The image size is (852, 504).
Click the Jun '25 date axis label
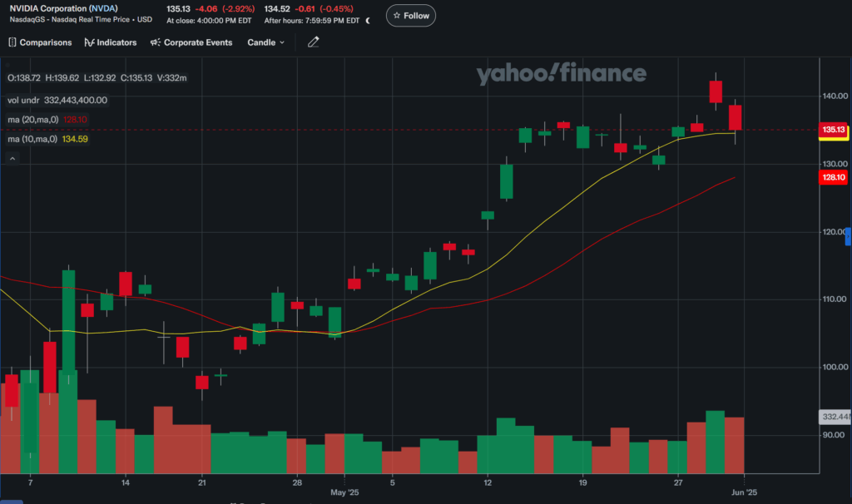pos(744,492)
